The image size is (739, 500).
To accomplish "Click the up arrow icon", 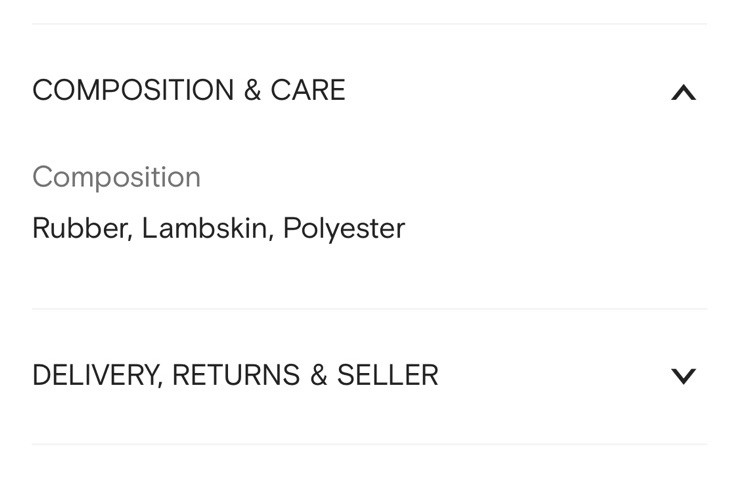I will click(x=683, y=92).
